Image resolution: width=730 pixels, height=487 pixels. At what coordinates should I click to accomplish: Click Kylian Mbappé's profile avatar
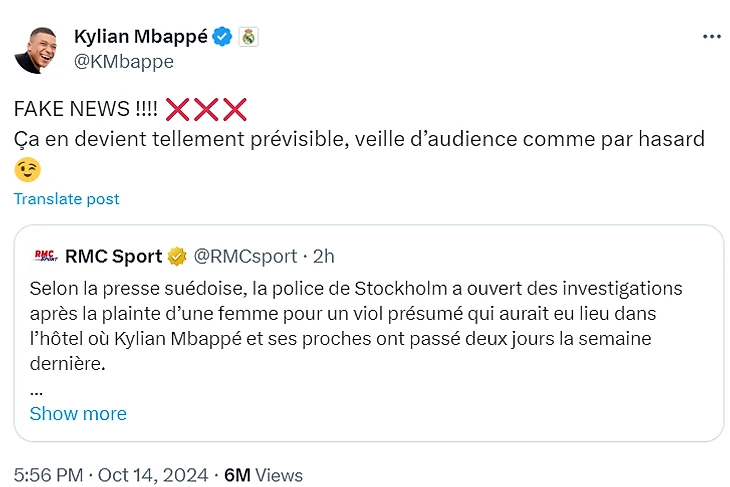tap(37, 49)
